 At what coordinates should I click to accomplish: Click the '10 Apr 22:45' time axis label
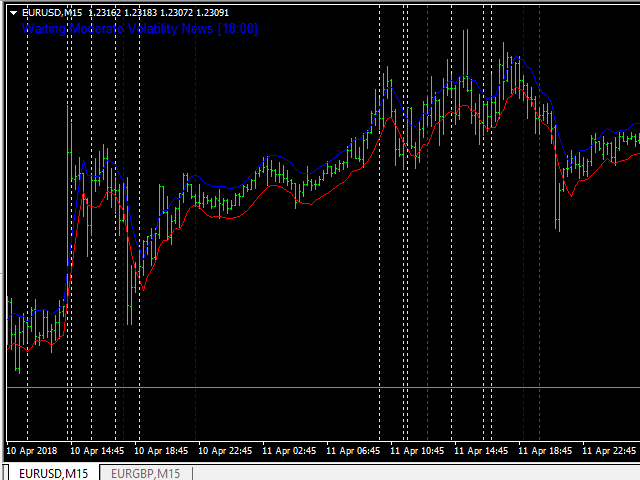pos(225,451)
